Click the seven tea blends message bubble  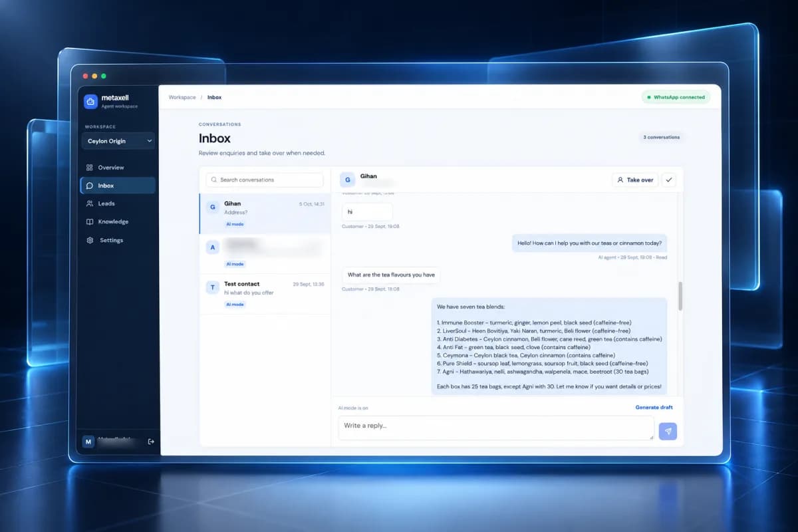(549, 346)
